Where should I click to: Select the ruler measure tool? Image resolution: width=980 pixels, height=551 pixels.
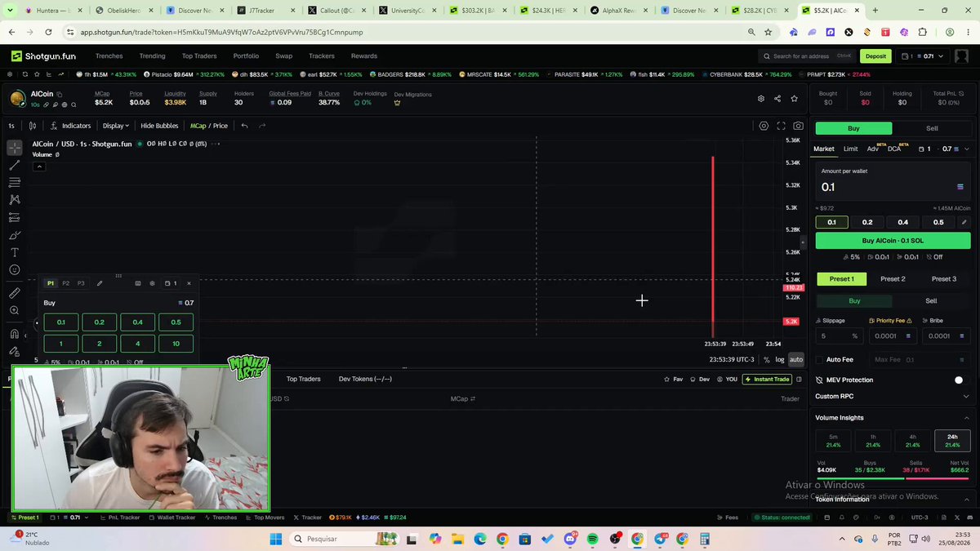click(15, 293)
